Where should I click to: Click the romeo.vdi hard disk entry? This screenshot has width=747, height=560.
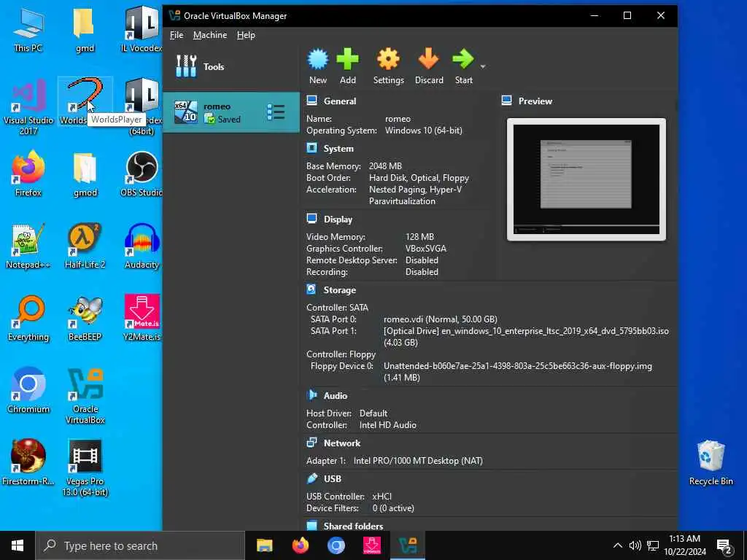(x=440, y=319)
